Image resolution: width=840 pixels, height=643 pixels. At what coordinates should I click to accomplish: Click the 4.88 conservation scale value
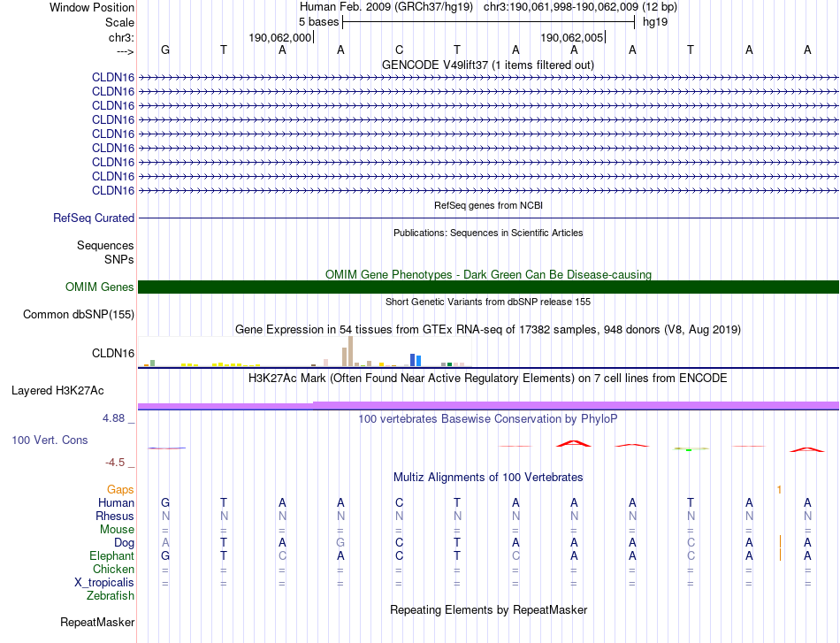(x=113, y=418)
